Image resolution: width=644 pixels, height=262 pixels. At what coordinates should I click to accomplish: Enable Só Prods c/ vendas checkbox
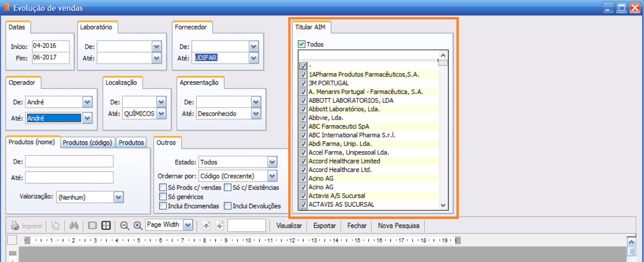point(163,188)
